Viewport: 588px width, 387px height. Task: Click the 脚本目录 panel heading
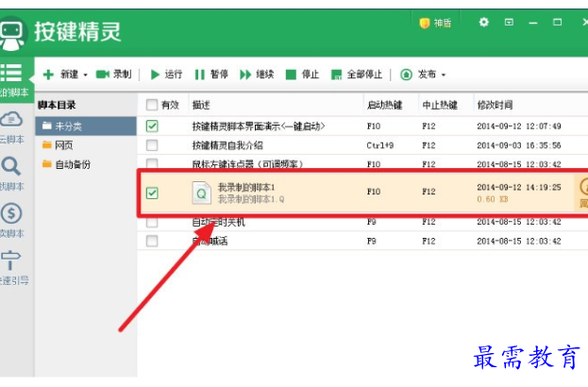57,105
